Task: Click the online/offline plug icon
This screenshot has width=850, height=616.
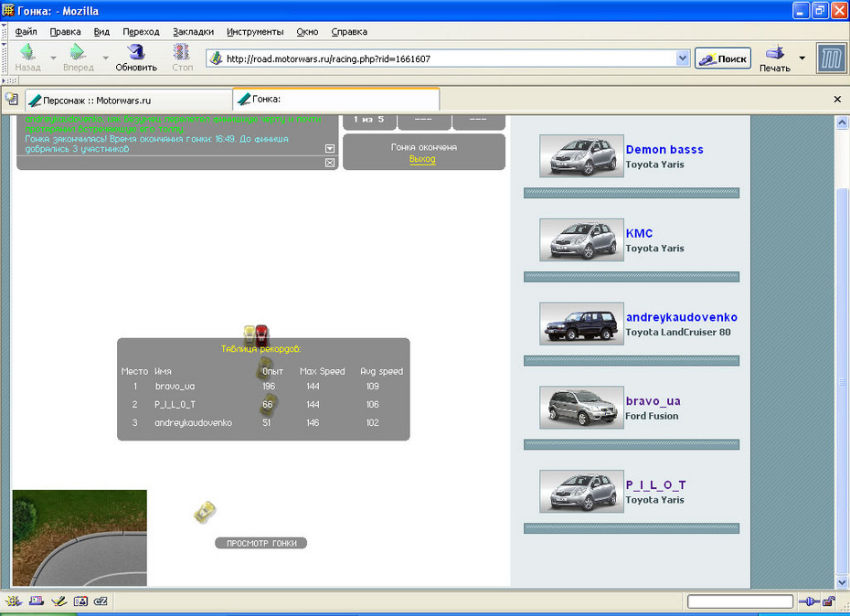Action: pos(808,601)
